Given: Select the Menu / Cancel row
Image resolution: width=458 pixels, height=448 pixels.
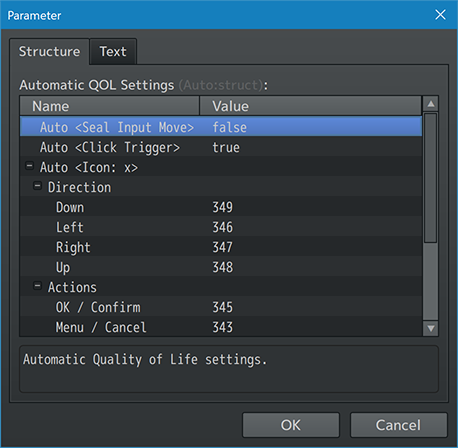Looking at the screenshot, I should pyautogui.click(x=221, y=326).
